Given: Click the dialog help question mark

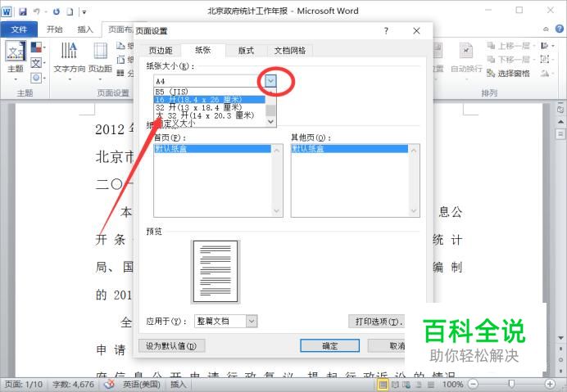Looking at the screenshot, I should tap(386, 31).
